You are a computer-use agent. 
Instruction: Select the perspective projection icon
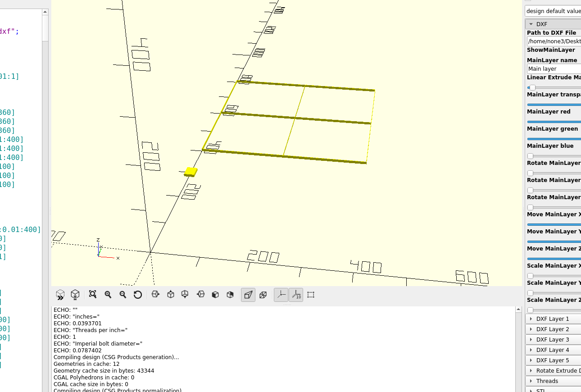pyautogui.click(x=248, y=294)
